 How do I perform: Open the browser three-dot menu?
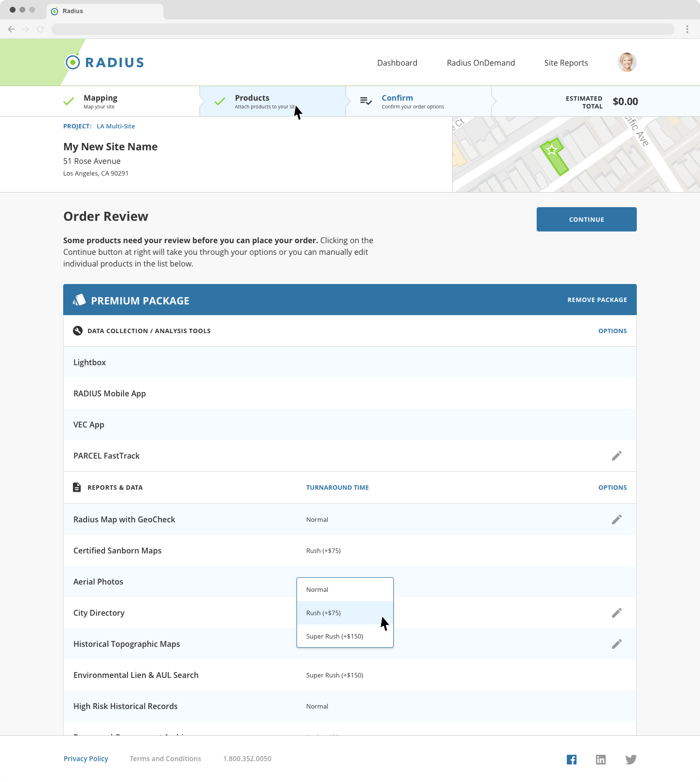pyautogui.click(x=687, y=29)
